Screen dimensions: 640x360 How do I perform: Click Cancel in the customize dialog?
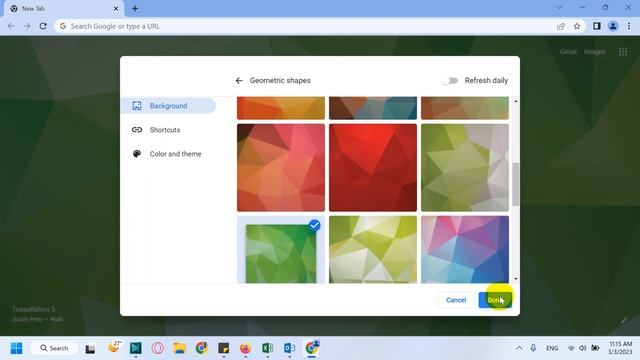(456, 300)
